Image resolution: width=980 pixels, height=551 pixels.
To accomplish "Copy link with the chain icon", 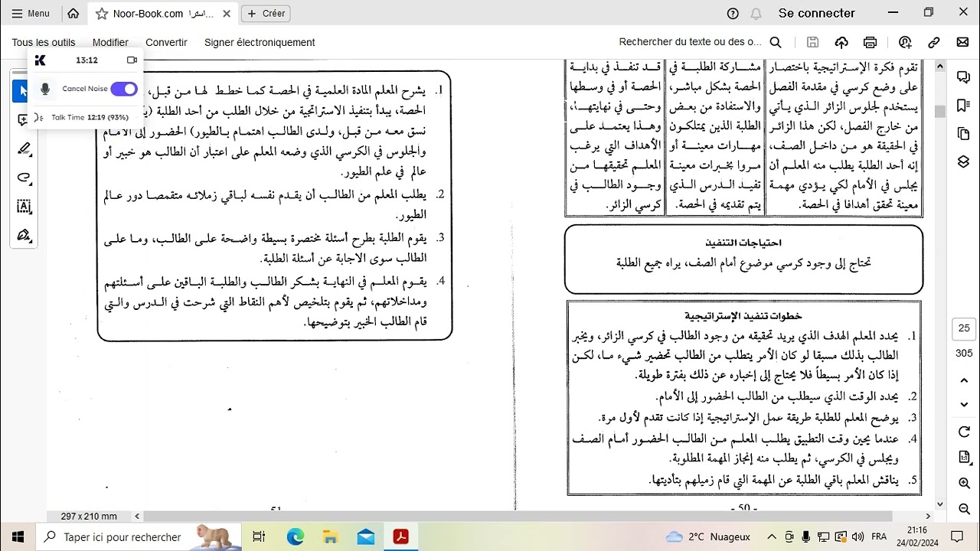I will (x=934, y=43).
